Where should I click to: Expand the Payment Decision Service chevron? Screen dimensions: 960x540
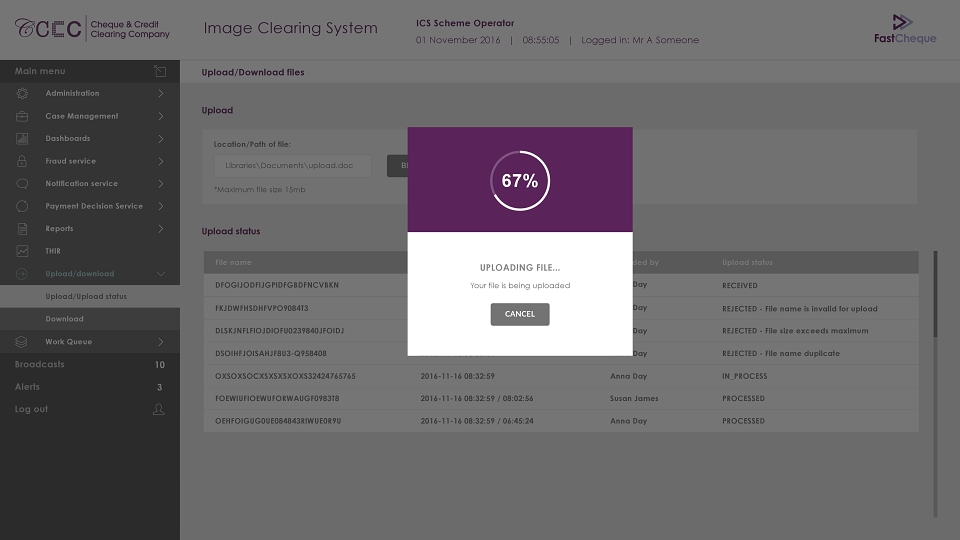tap(160, 206)
